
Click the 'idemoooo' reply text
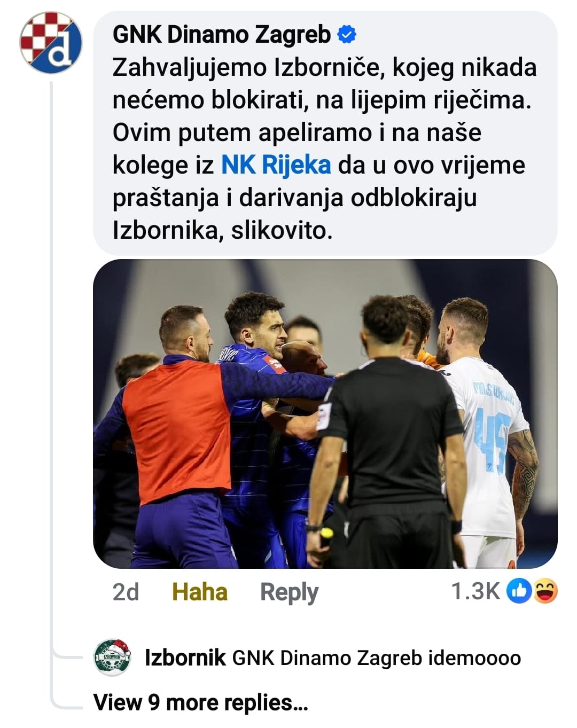pos(474,658)
